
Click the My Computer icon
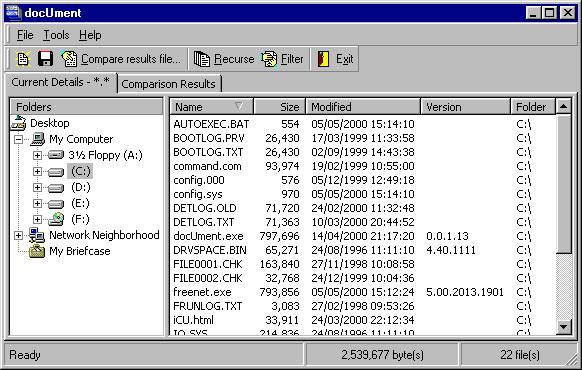pos(37,139)
